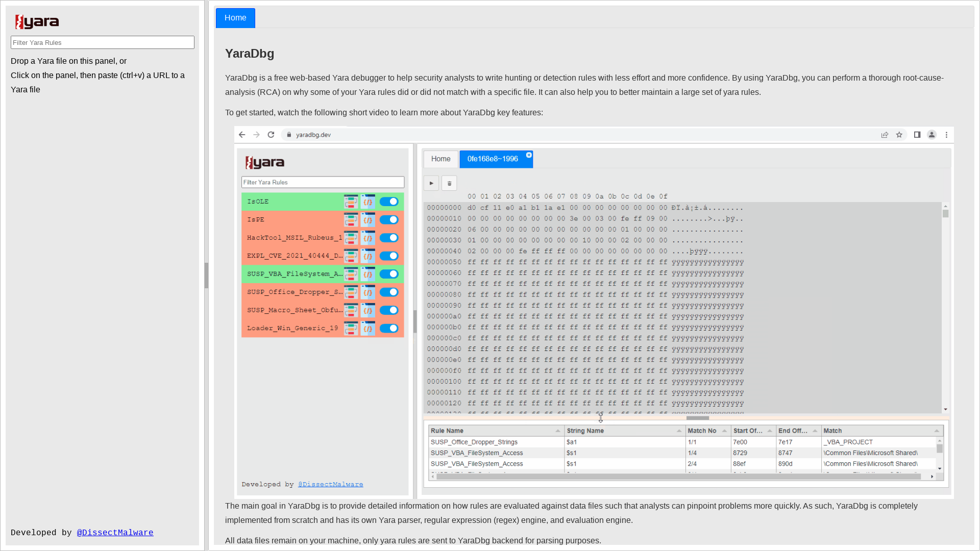Sort by the Rule Name column arrow
This screenshot has height=551, width=980.
(558, 431)
